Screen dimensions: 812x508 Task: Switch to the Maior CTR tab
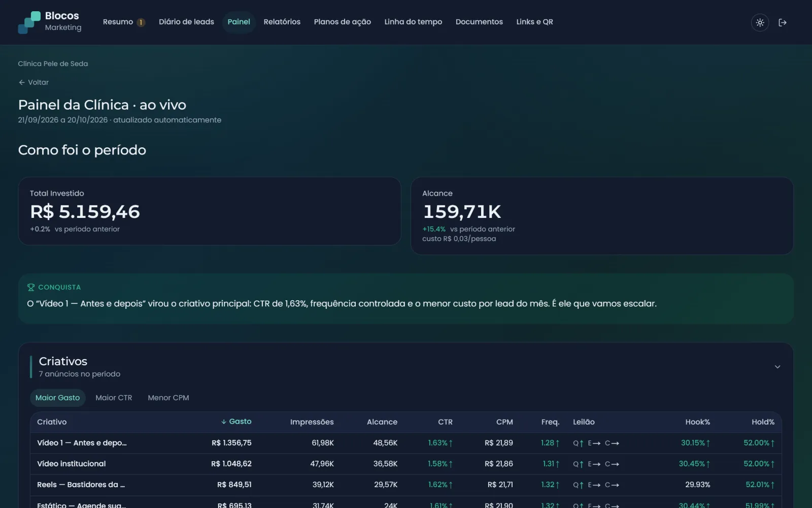pos(114,398)
